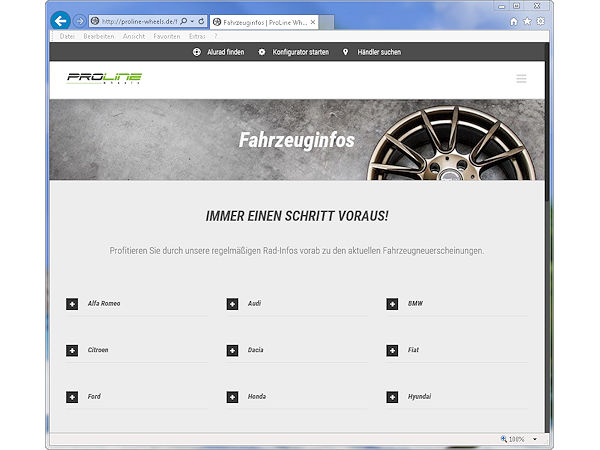The width and height of the screenshot is (600, 450).
Task: Expand the Fiat plus icon
Action: point(392,351)
